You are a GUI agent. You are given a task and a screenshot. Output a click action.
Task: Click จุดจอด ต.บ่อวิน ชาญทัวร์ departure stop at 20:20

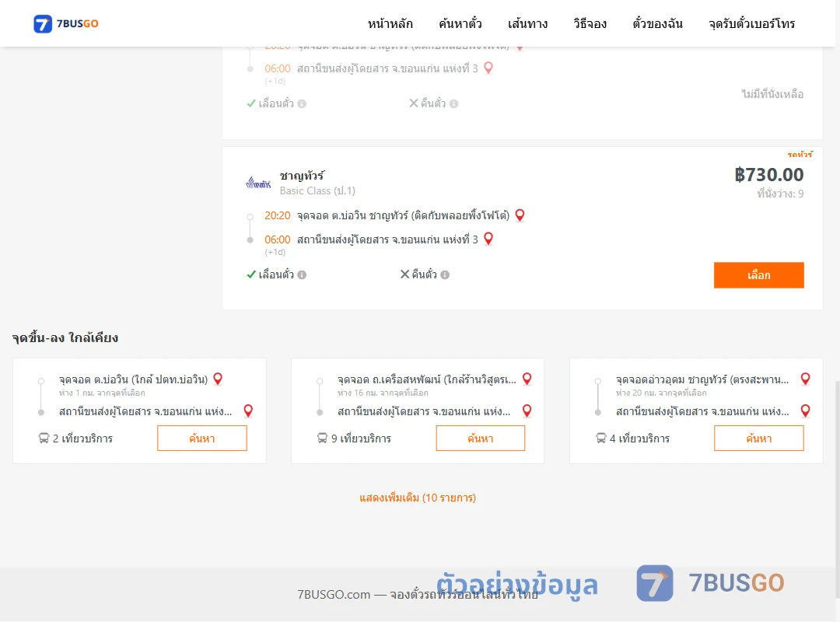pos(404,215)
